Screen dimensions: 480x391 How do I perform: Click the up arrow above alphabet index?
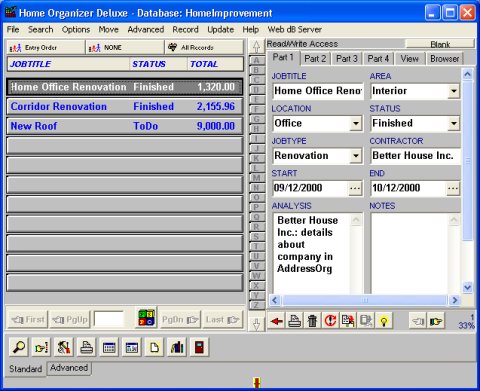(256, 46)
